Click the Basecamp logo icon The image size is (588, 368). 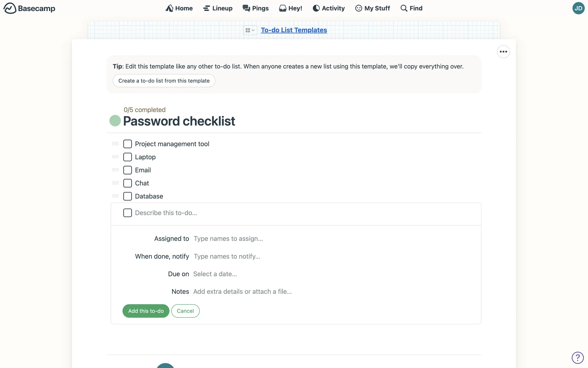[10, 8]
